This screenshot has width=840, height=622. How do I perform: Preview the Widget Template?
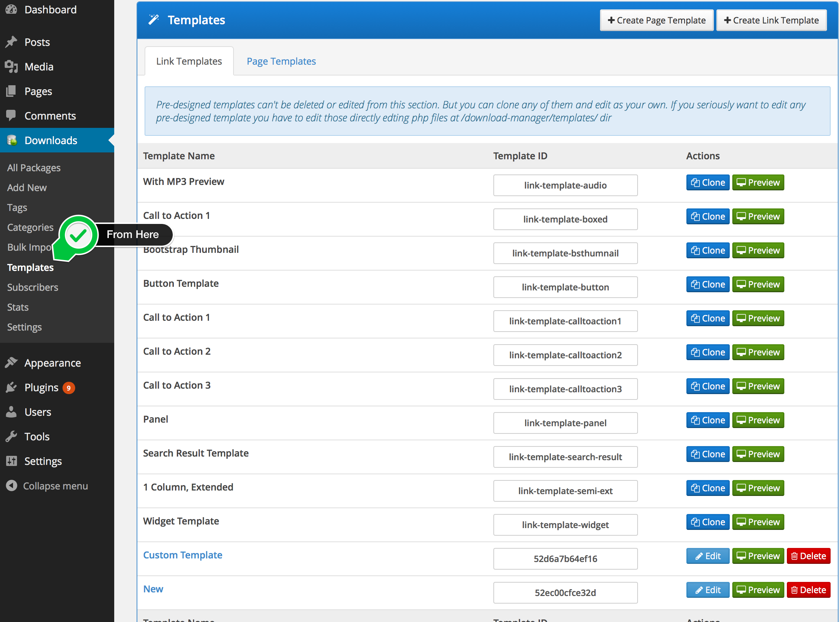pyautogui.click(x=758, y=522)
